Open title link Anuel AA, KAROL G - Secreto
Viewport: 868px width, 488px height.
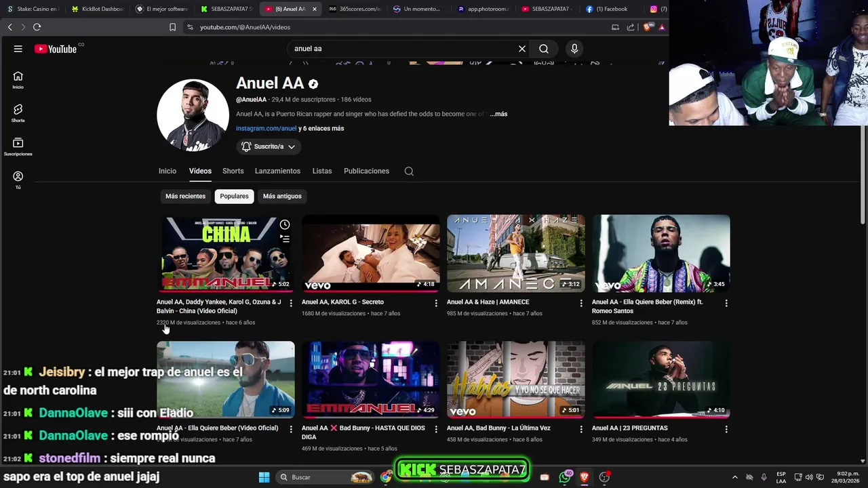(x=342, y=302)
